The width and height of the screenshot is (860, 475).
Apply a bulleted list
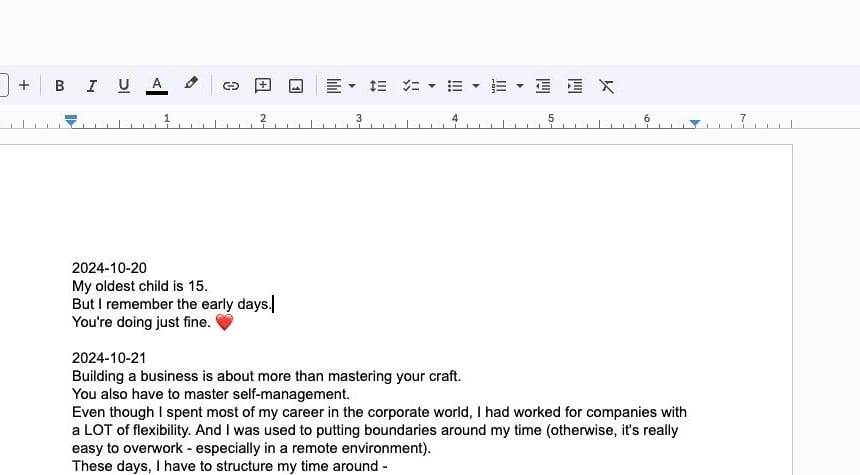pos(455,86)
